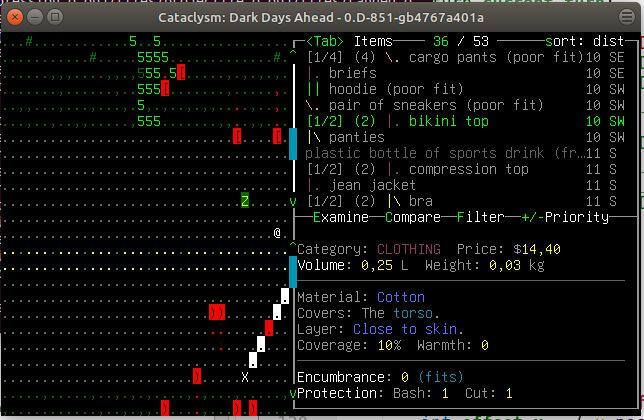Click the torso covers value
The height and width of the screenshot is (420, 644).
click(413, 313)
